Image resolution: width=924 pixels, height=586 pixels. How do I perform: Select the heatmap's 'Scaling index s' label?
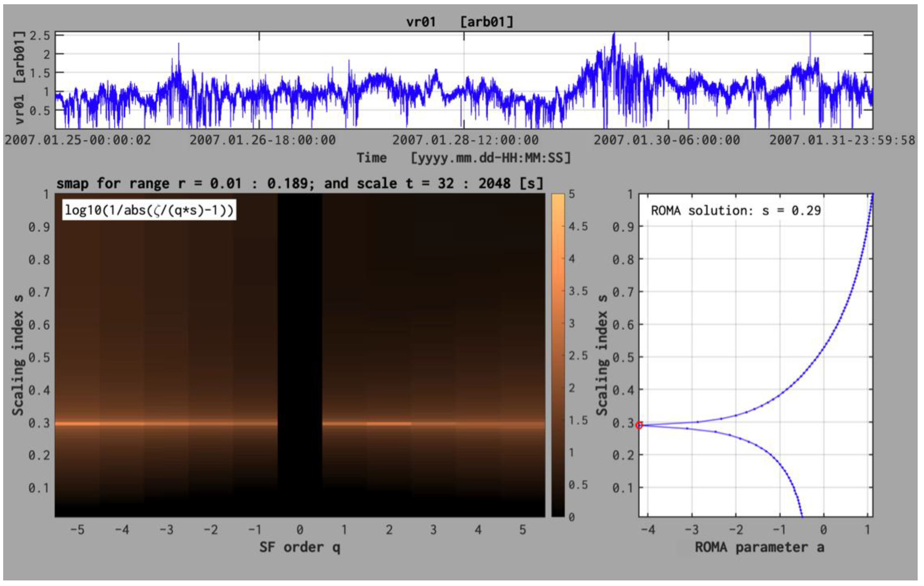(x=18, y=355)
